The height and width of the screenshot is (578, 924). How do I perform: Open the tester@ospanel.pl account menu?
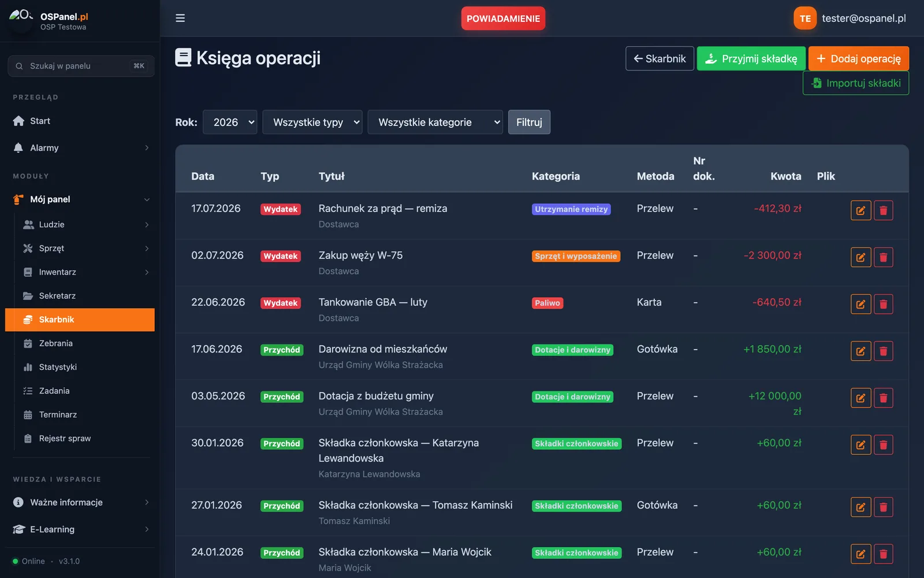click(864, 18)
